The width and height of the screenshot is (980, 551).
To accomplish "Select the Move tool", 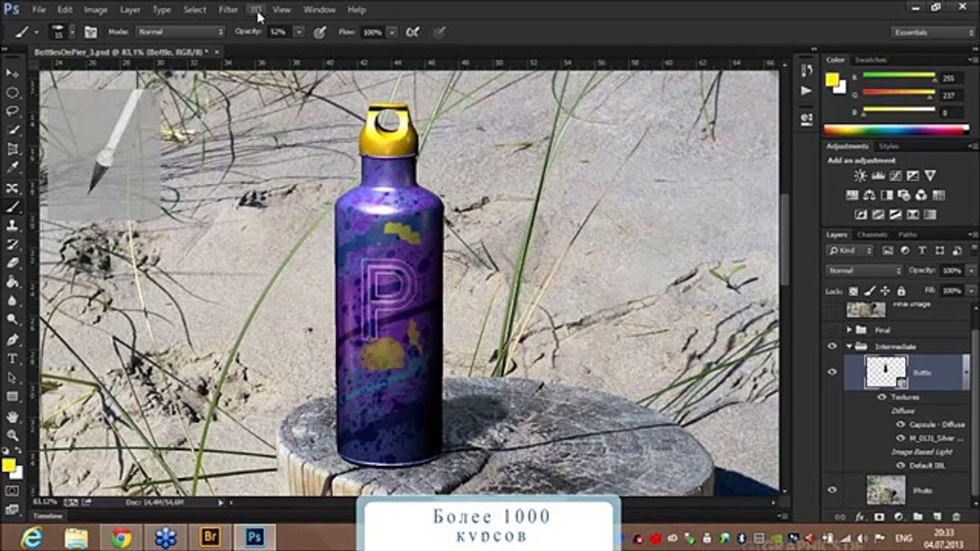I will [x=12, y=73].
